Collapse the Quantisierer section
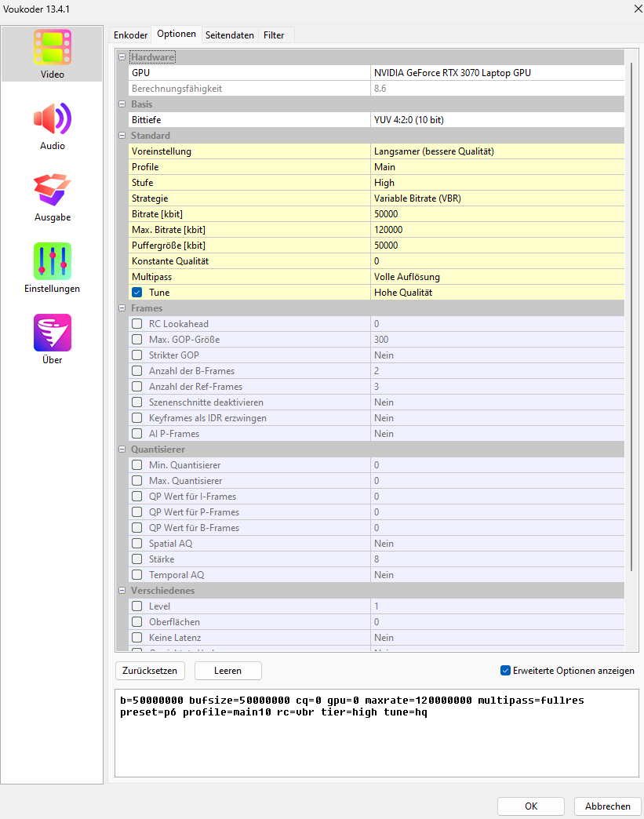The image size is (644, 819). pos(122,450)
